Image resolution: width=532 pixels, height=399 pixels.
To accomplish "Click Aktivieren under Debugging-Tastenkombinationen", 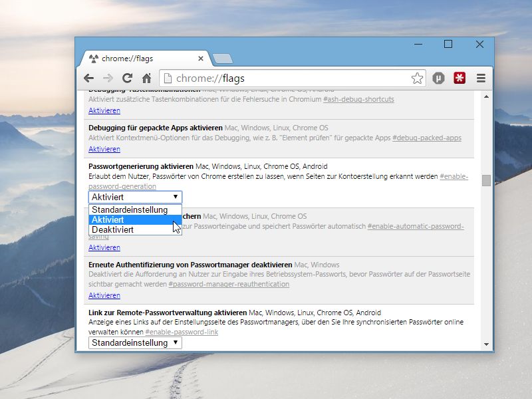I will pos(104,110).
